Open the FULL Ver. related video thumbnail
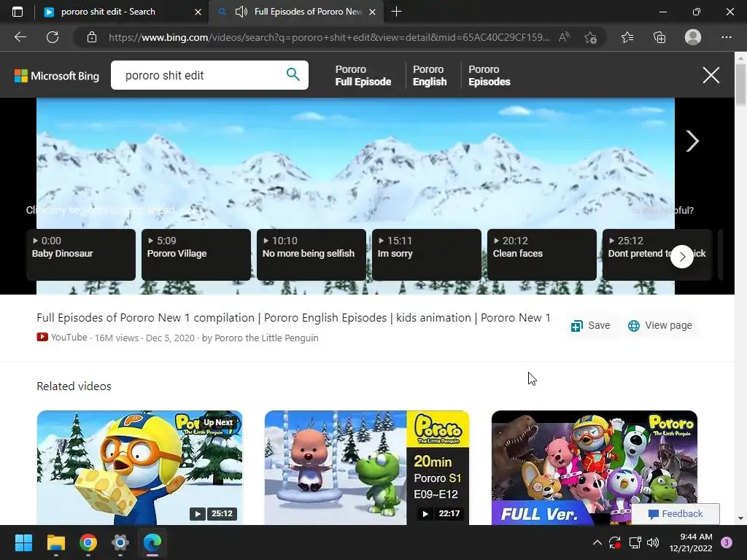The height and width of the screenshot is (560, 747). (594, 467)
